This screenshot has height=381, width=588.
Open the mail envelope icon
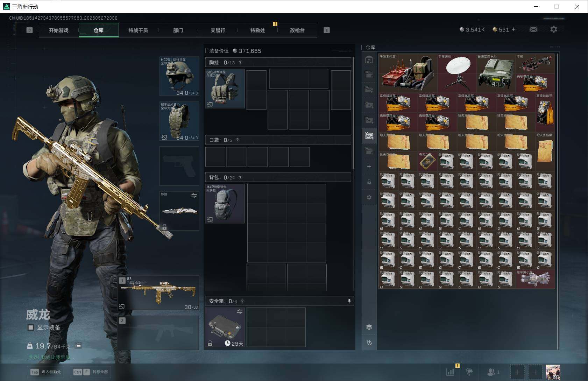click(533, 30)
